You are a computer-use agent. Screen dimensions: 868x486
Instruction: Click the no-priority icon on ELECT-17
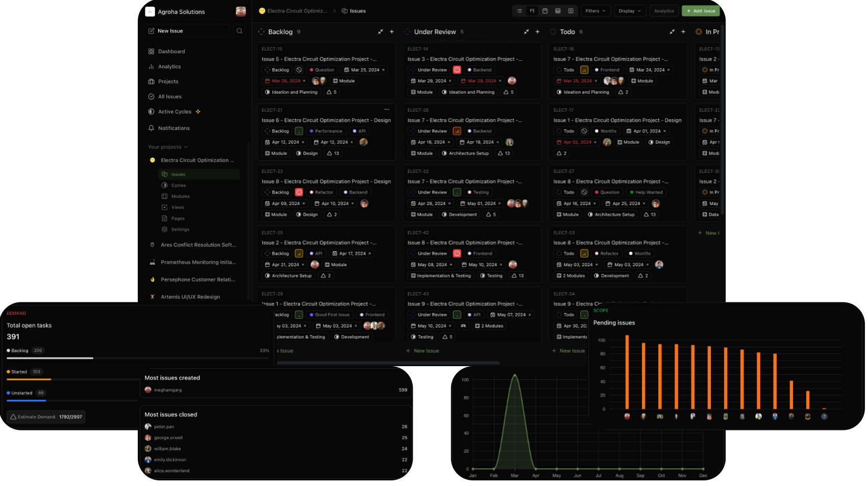pyautogui.click(x=584, y=131)
